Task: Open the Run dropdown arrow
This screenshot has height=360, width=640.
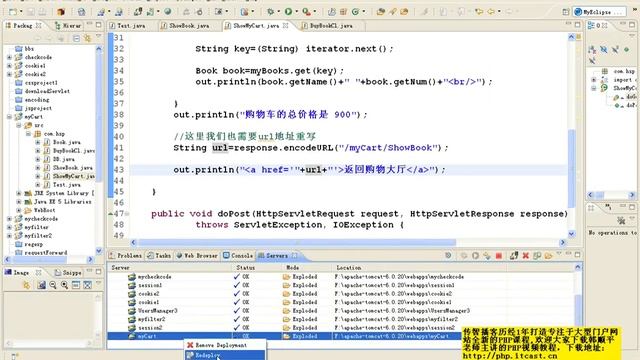Action: pyautogui.click(x=297, y=12)
